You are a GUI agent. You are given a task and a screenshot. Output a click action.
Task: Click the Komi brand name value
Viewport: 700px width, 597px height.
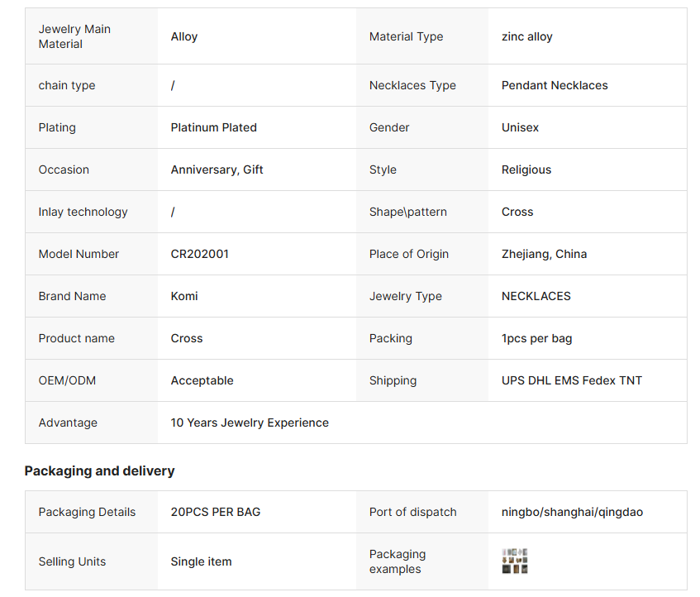point(184,296)
